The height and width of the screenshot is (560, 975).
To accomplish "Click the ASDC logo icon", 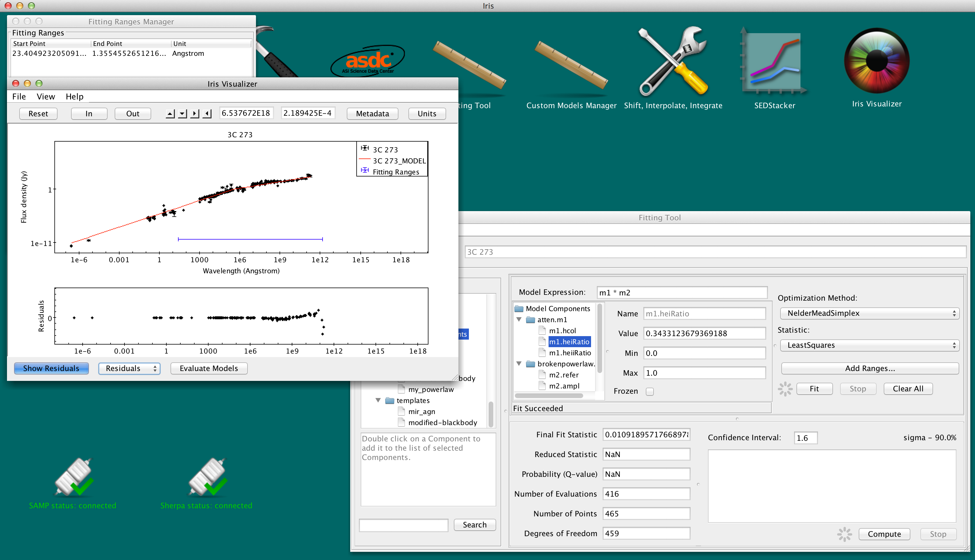I will pos(367,61).
